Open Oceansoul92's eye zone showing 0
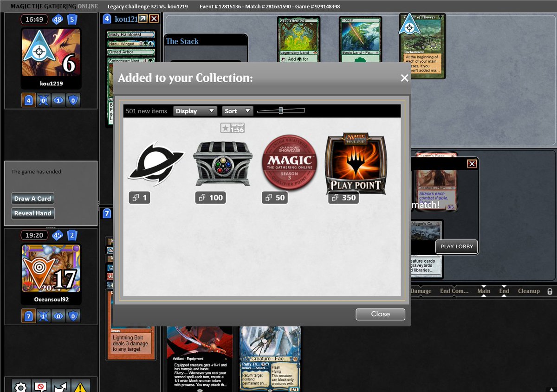This screenshot has height=392, width=557. click(58, 316)
